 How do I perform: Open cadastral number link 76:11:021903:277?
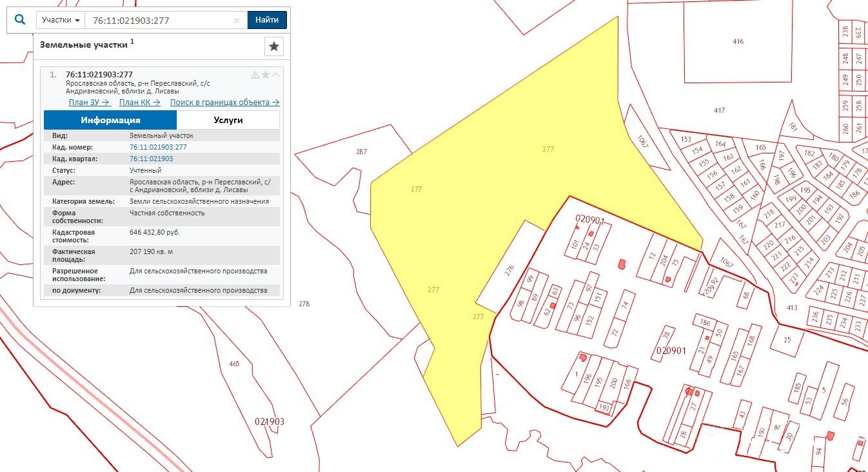coord(158,147)
